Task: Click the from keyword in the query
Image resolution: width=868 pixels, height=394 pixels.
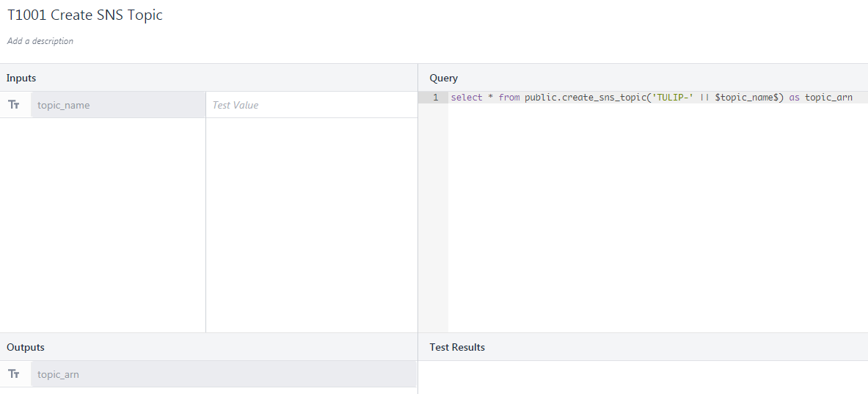Action: 508,98
